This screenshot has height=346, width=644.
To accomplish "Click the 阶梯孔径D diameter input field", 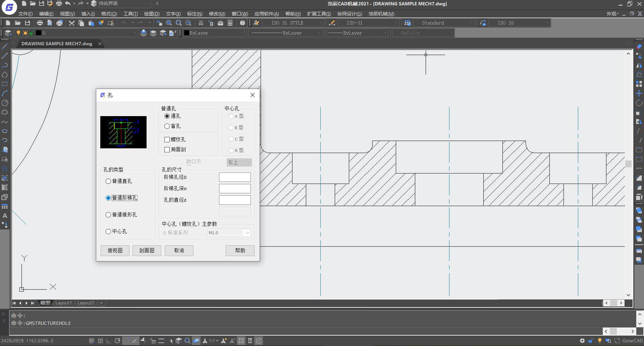I will [234, 177].
